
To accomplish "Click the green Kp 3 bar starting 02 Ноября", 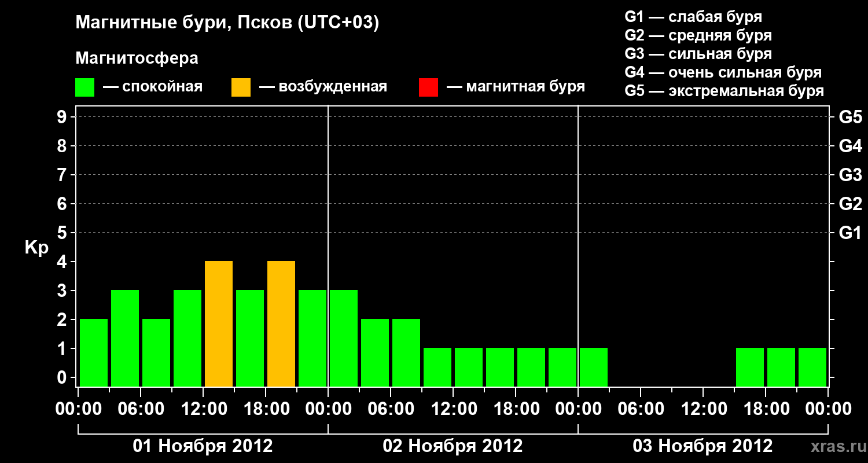I will [344, 338].
